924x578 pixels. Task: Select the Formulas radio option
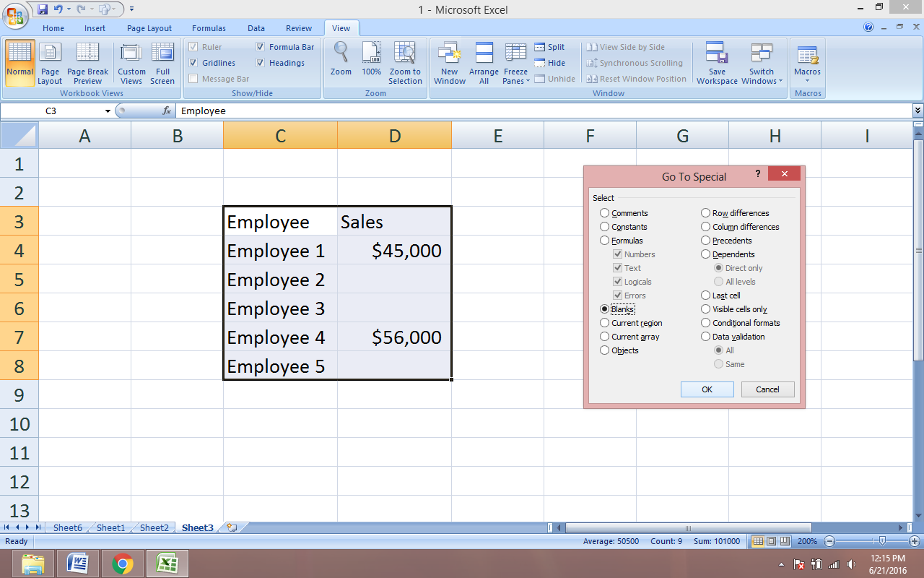pos(605,241)
